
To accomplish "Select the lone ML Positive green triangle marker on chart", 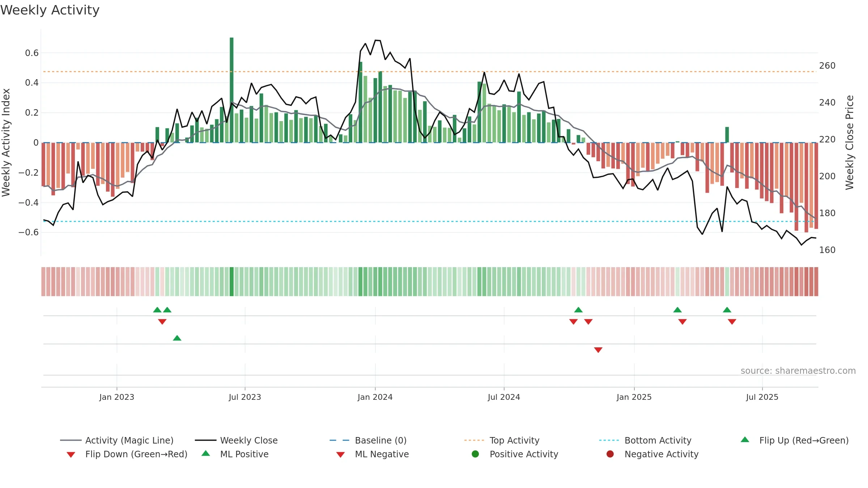I will coord(177,338).
